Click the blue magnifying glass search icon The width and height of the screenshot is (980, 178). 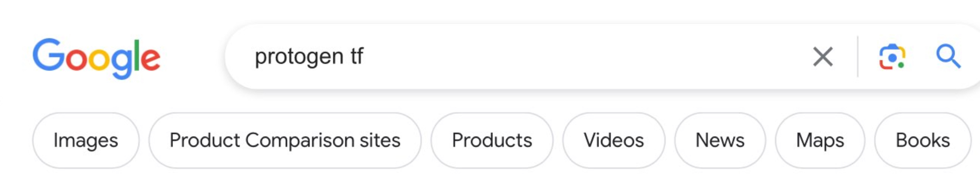point(948,57)
